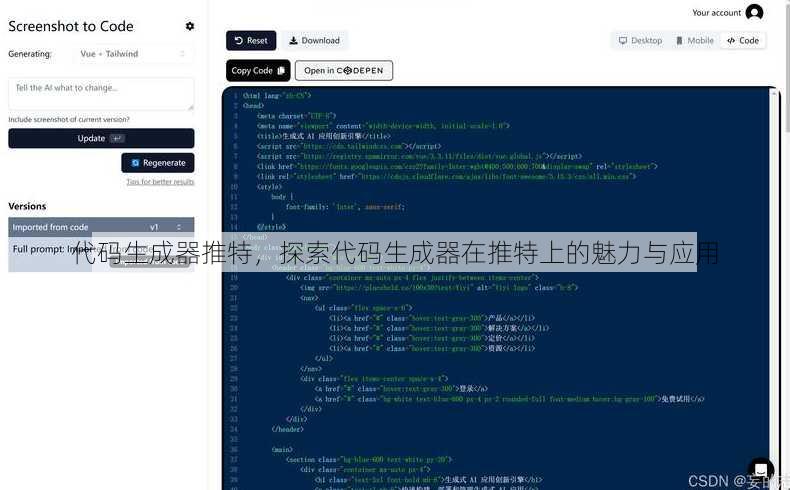This screenshot has height=490, width=790.
Task: Download the generated code
Action: (315, 40)
